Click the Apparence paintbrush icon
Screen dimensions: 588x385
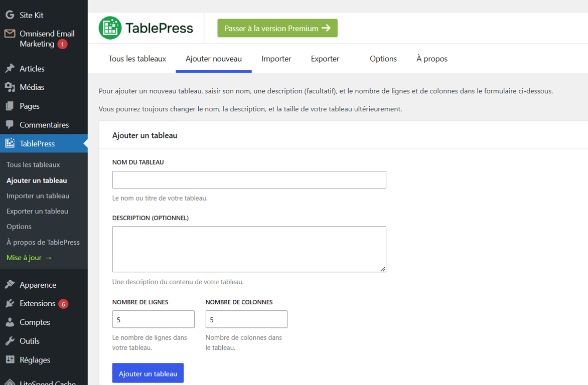[10, 285]
